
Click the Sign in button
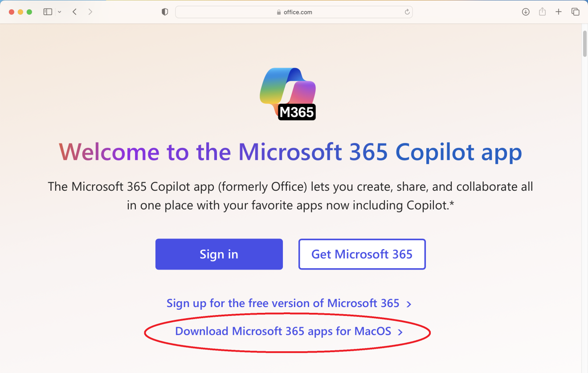[x=219, y=254]
